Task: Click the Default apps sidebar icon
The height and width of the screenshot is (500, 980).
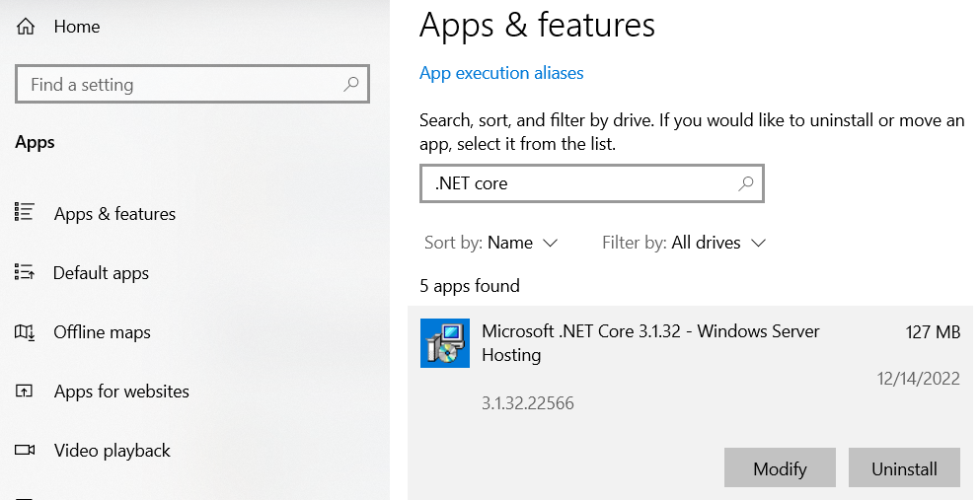Action: tap(25, 271)
